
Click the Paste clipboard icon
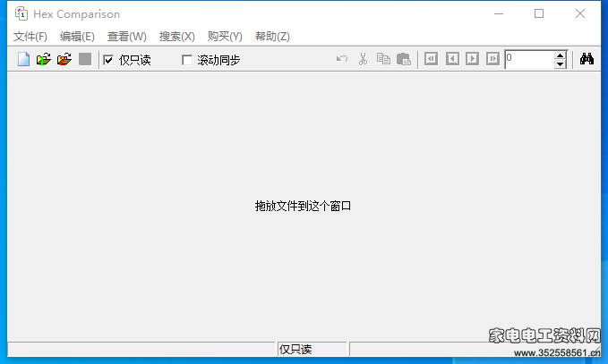click(x=404, y=59)
